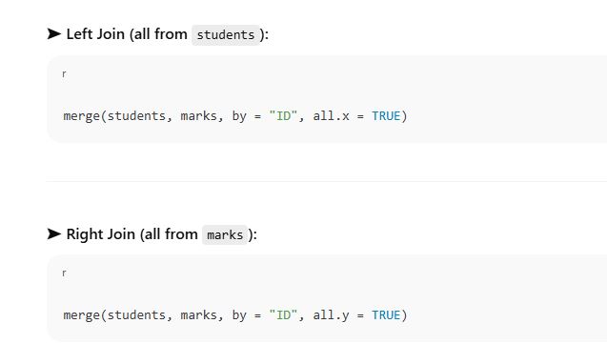This screenshot has width=607, height=364.
Task: Click TRUE in the all.y line
Action: click(x=386, y=314)
